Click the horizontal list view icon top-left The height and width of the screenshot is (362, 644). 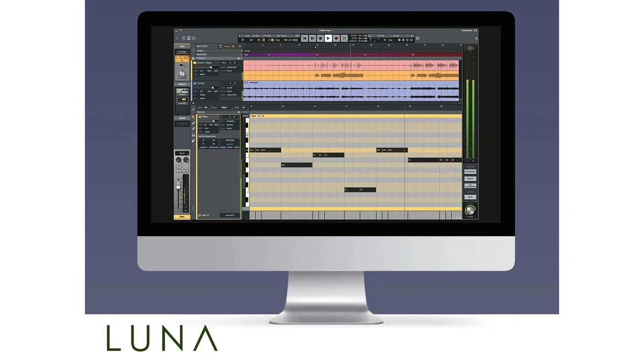(x=189, y=38)
